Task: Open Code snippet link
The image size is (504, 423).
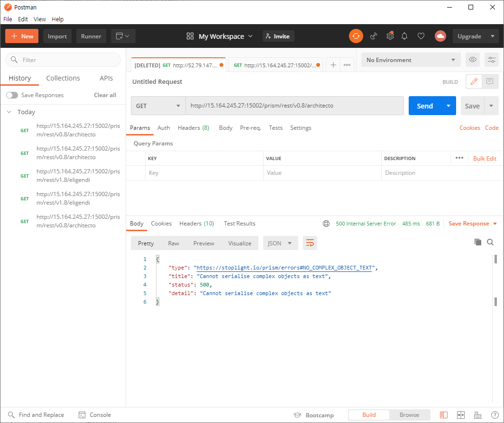Action: (x=492, y=128)
